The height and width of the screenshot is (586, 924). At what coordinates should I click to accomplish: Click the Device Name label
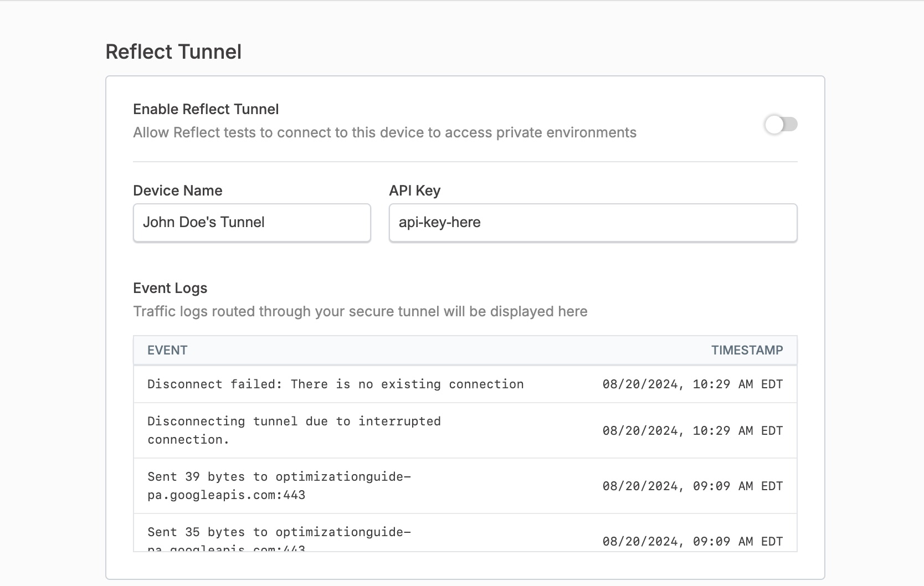tap(177, 190)
